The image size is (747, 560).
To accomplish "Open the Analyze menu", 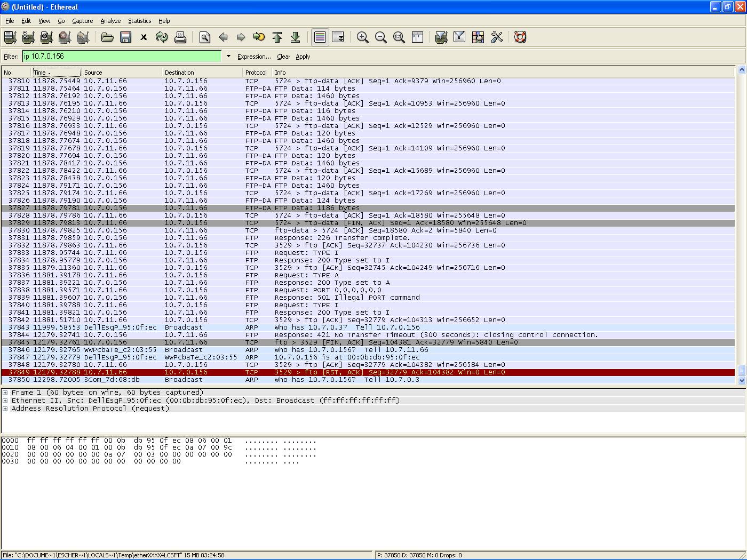I will (x=110, y=21).
